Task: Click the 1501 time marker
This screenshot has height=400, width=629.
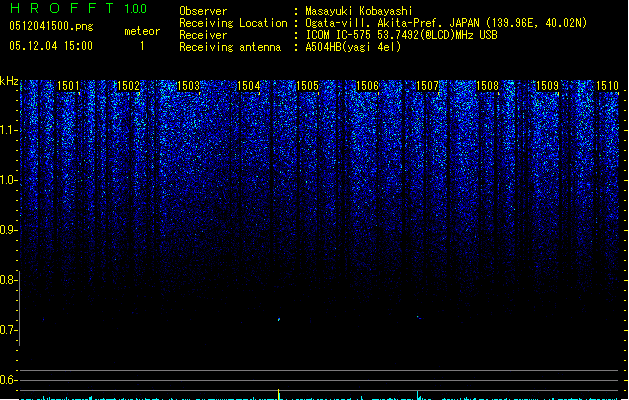Action: (68, 86)
